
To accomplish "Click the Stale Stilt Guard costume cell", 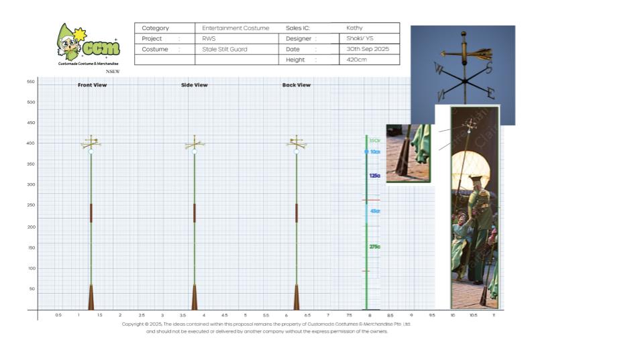I will tap(225, 49).
